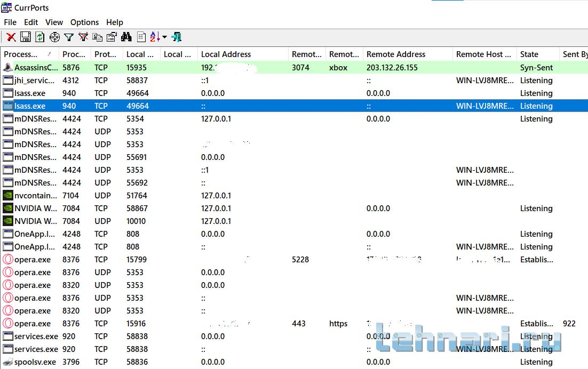This screenshot has height=369, width=588.
Task: Click local port 10010 cell
Action: pyautogui.click(x=136, y=221)
